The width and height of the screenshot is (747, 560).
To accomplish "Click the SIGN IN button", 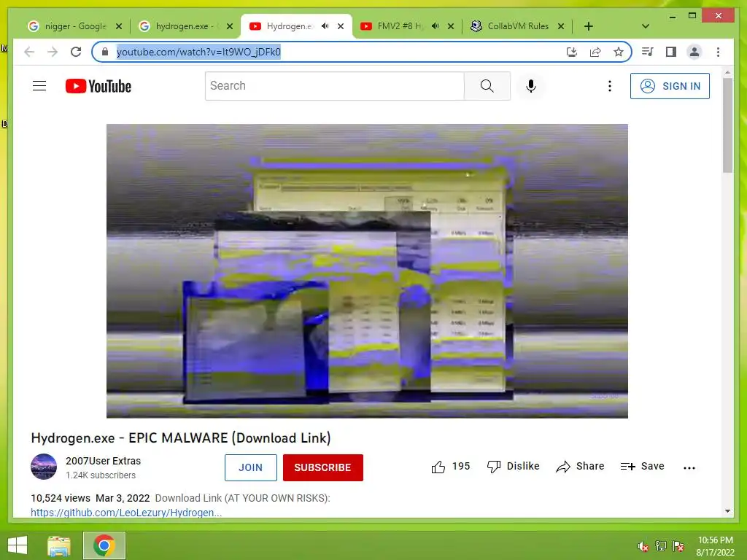I will pos(670,86).
